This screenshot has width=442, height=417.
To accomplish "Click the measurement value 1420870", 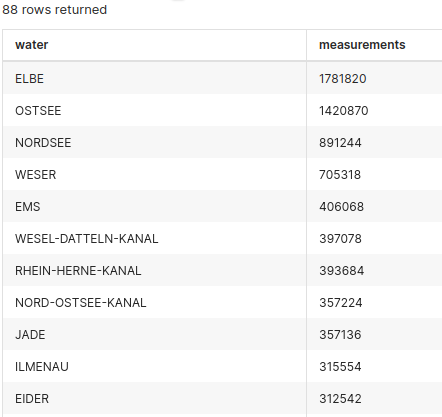I will click(344, 111).
